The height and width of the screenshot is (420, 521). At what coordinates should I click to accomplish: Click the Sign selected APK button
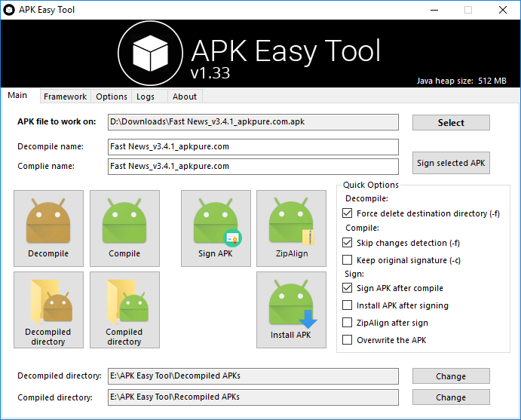451,163
